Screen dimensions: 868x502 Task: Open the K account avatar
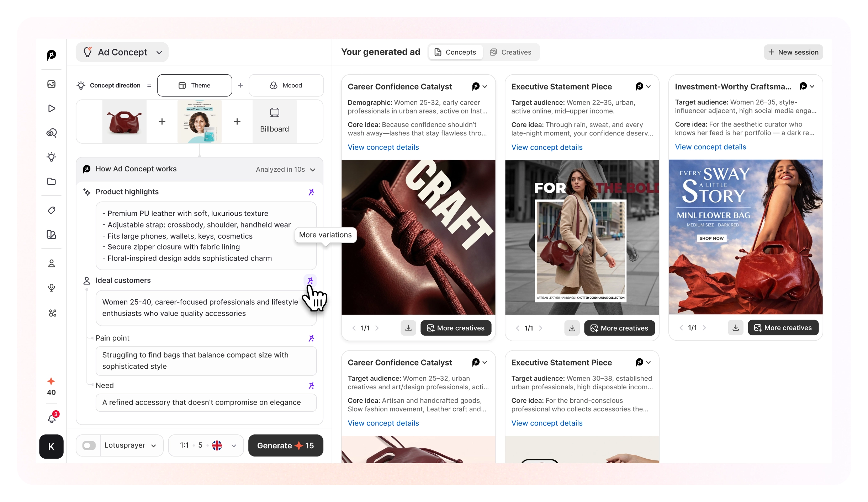[x=51, y=447]
